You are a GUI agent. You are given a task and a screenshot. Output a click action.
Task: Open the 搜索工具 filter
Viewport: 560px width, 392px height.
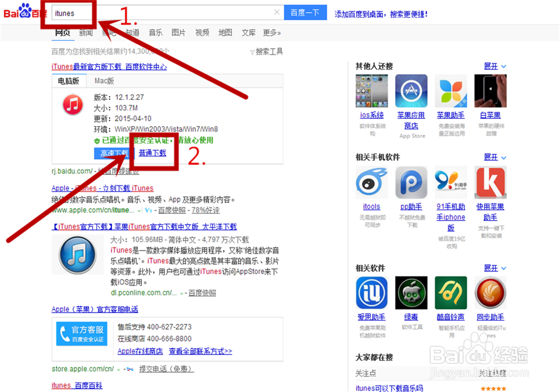(267, 52)
